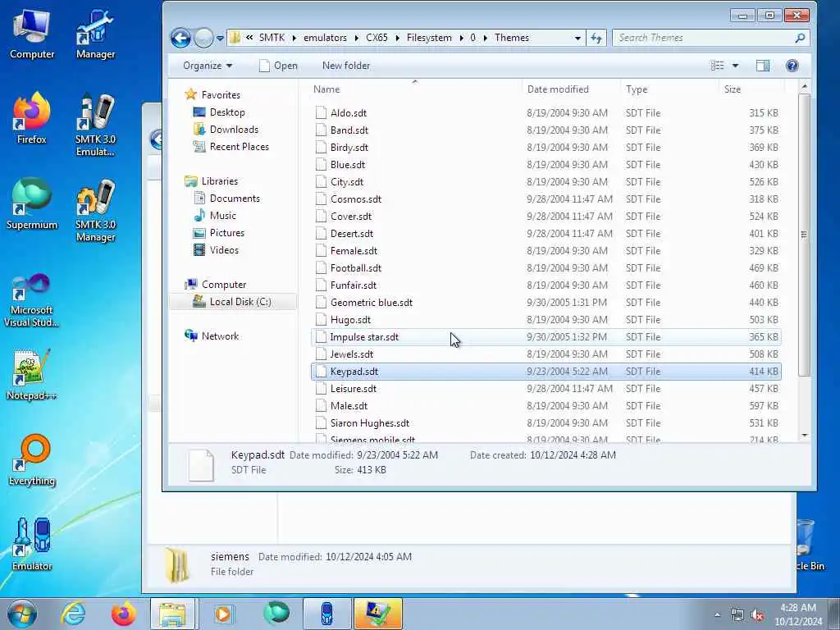
Task: Refresh the Themes folder view
Action: (x=596, y=38)
